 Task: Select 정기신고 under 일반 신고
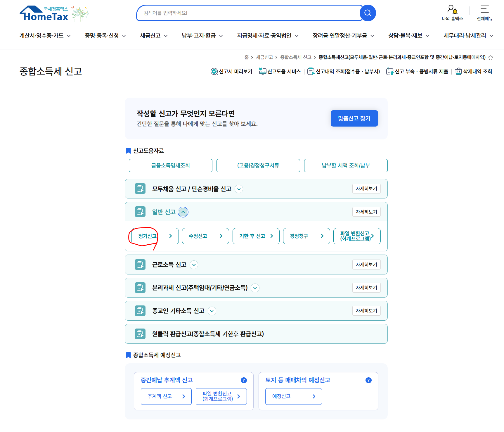(155, 236)
